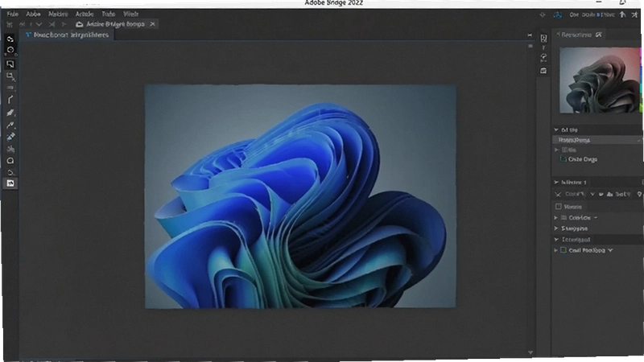Select the diagonal brush tool icon

pos(10,113)
